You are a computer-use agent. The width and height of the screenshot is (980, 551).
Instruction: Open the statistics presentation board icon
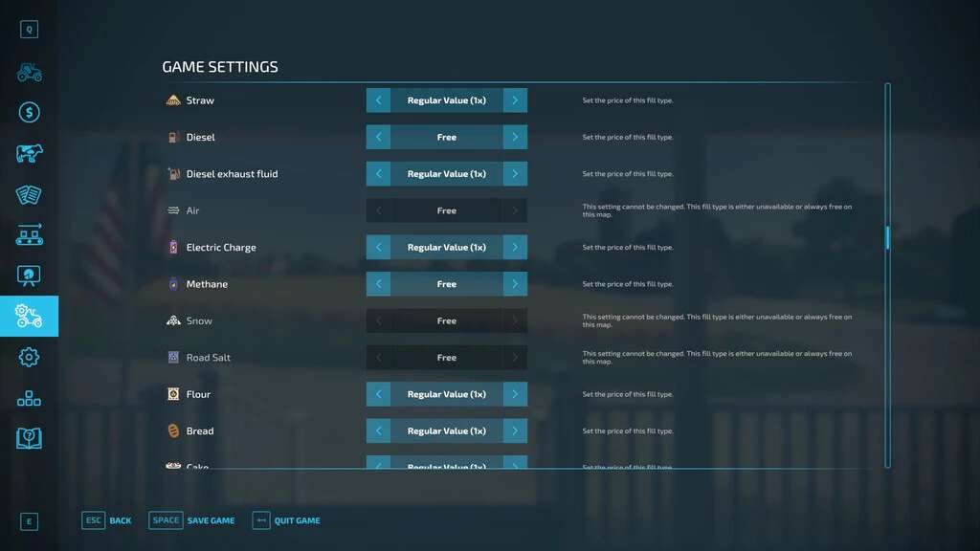(29, 275)
